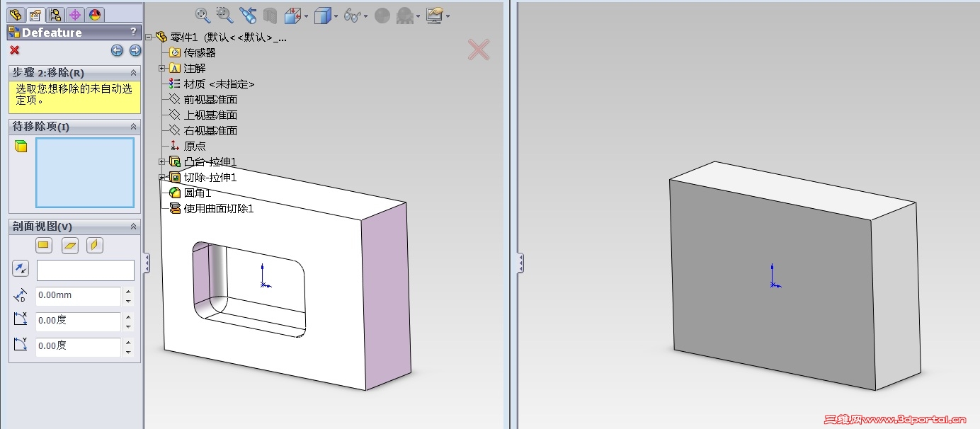Click the View Orientation cube icon
Screen dimensions: 980x429
click(x=293, y=15)
